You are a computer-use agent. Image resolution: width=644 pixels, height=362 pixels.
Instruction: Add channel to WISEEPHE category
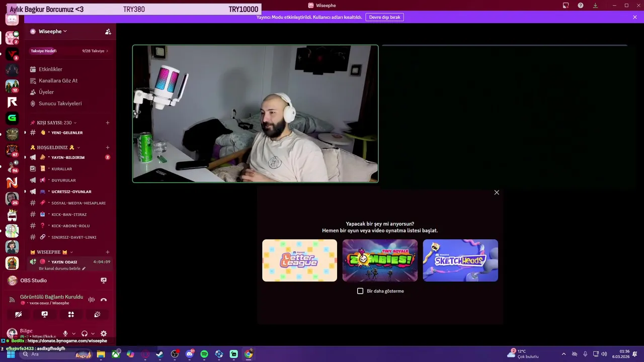point(107,252)
